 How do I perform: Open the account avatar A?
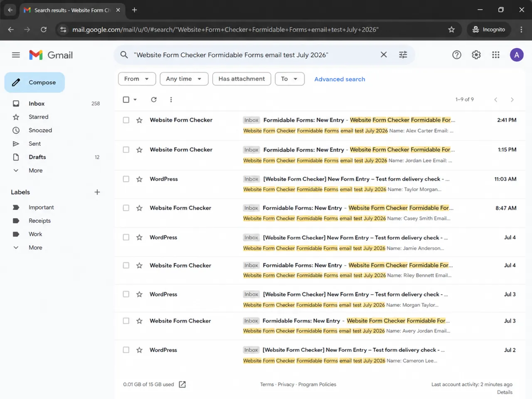click(x=517, y=55)
